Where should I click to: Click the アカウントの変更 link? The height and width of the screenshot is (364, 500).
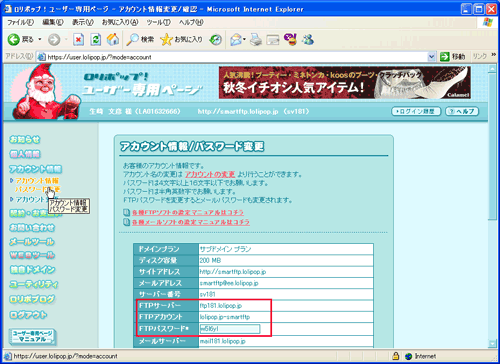point(210,174)
